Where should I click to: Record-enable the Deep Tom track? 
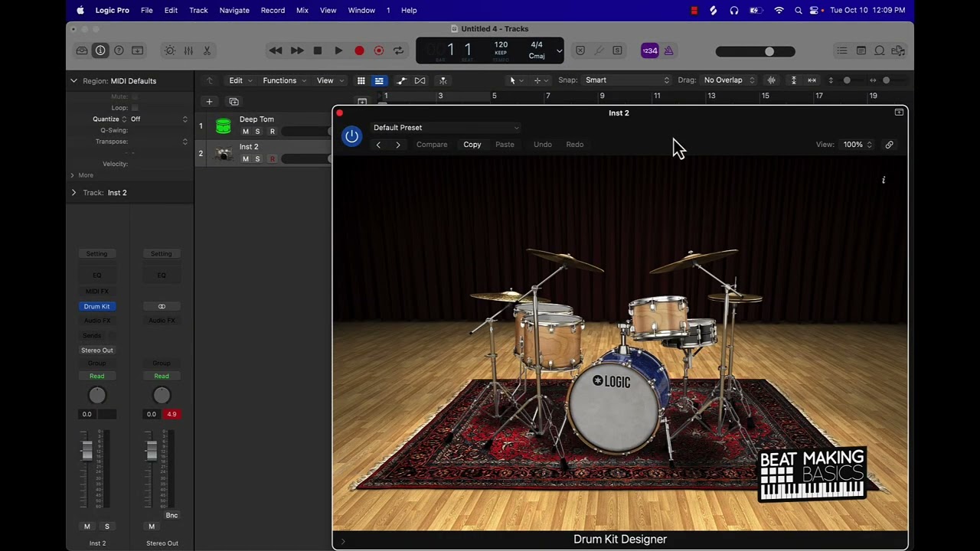(272, 132)
